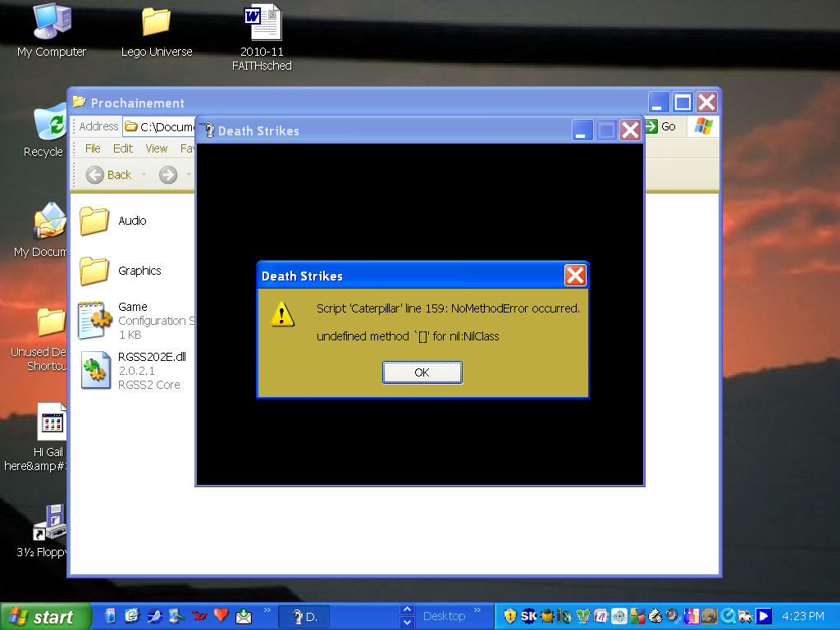
Task: Click the Windows logo in the Explorer window
Action: coord(703,126)
